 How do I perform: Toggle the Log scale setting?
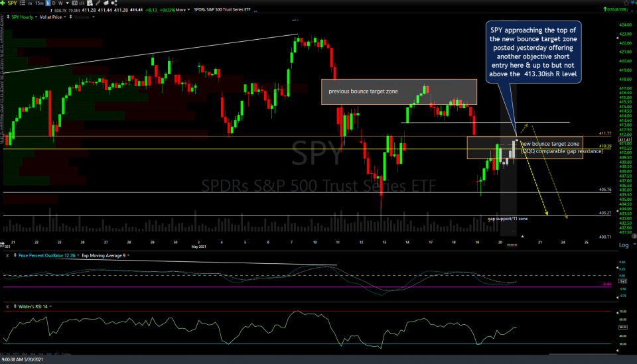point(624,245)
